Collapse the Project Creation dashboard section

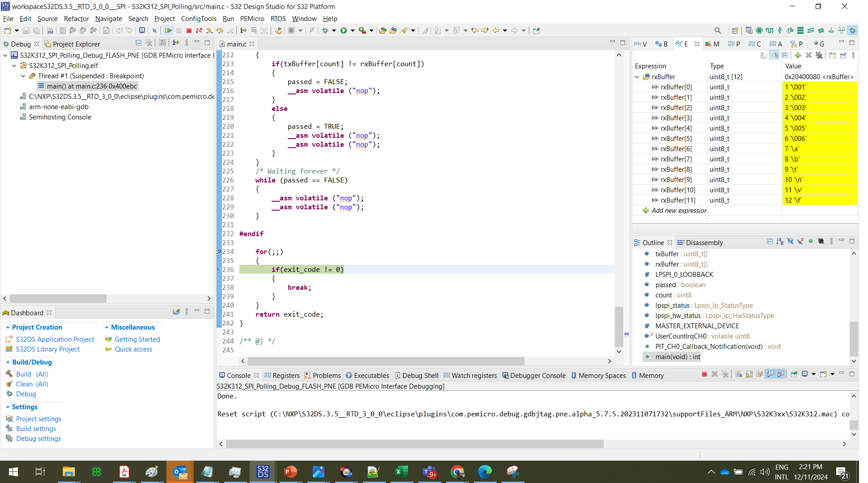point(8,328)
